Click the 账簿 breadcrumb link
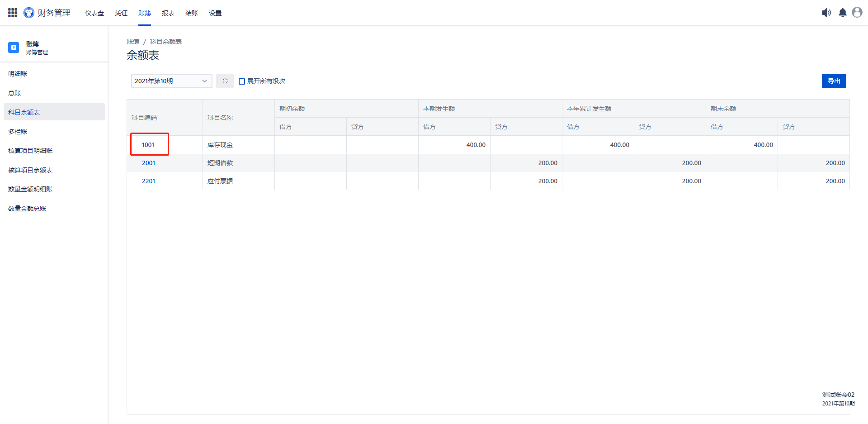868x424 pixels. point(133,42)
